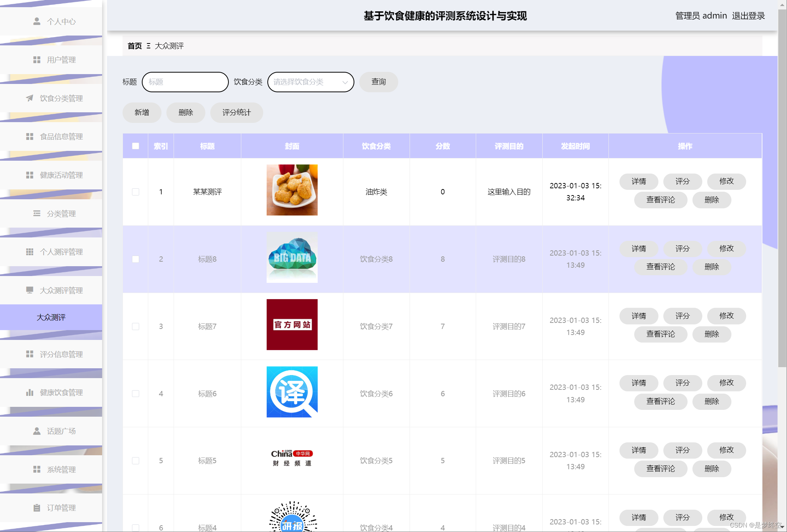
Task: Go to 首页 via breadcrumb
Action: coord(135,46)
